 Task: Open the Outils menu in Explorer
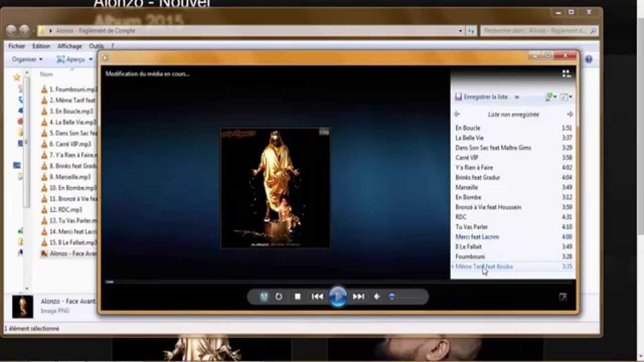click(x=96, y=46)
